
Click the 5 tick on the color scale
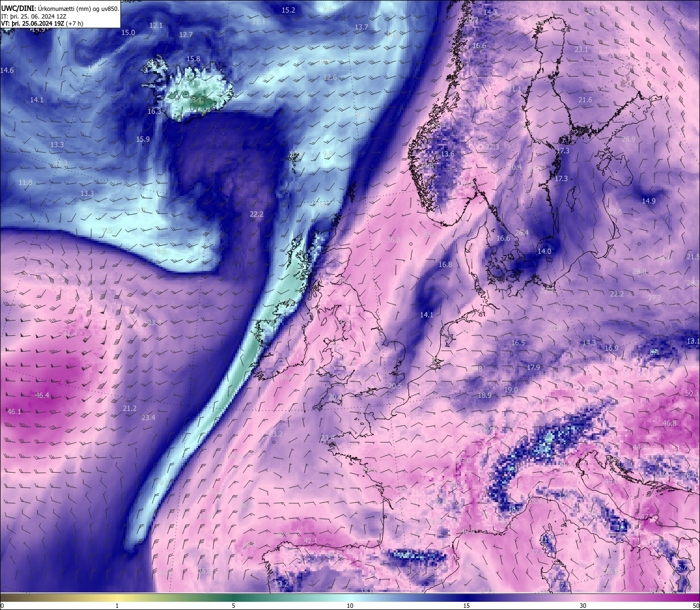tap(234, 606)
